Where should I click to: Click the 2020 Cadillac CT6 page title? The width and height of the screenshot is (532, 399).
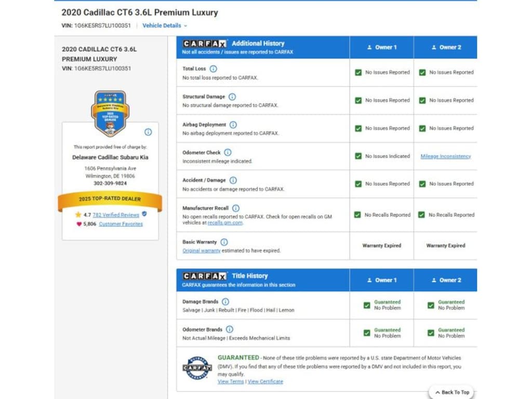click(139, 12)
